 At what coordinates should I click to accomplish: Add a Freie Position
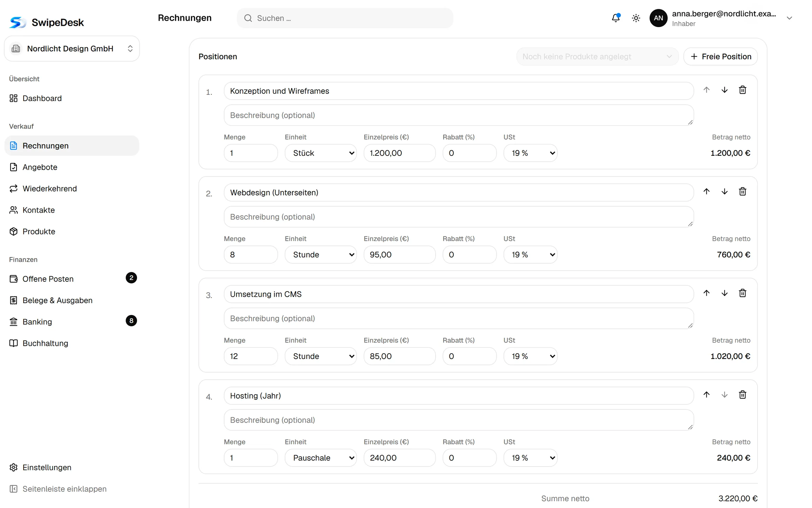click(721, 57)
